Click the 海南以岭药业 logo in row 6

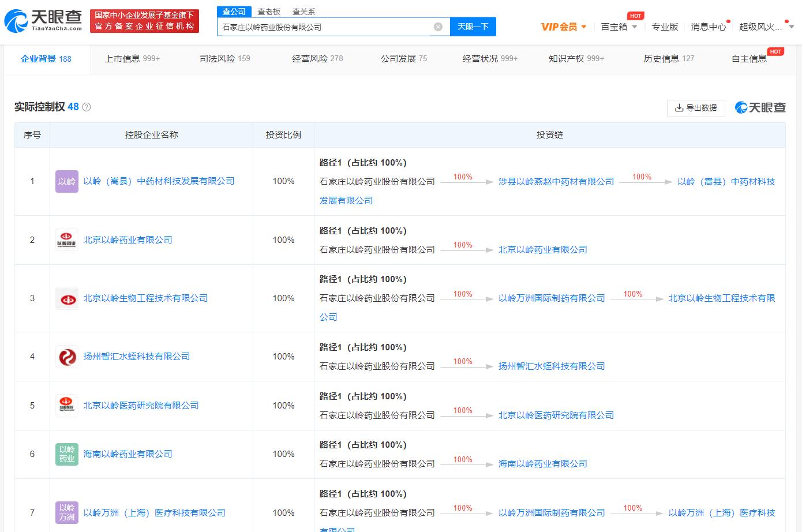tap(67, 454)
